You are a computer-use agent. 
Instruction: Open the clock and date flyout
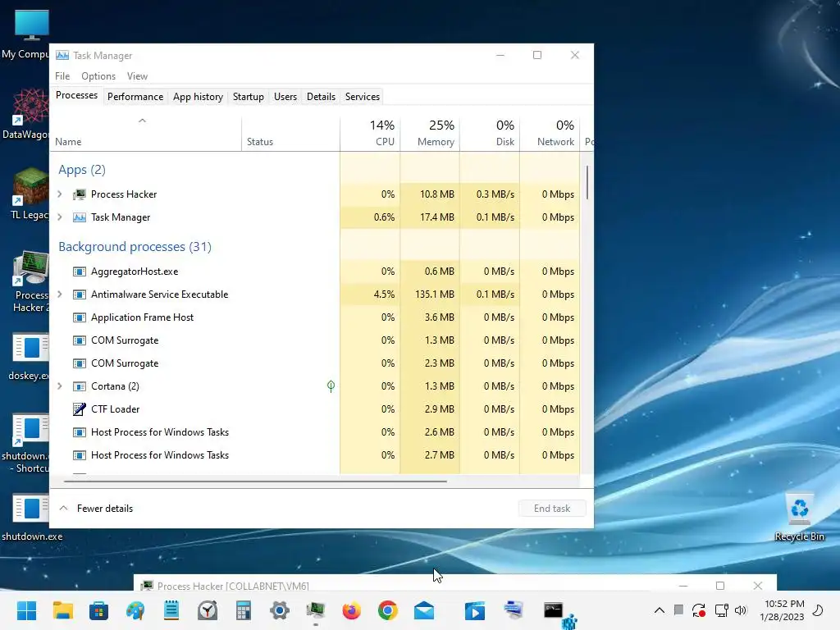click(782, 610)
